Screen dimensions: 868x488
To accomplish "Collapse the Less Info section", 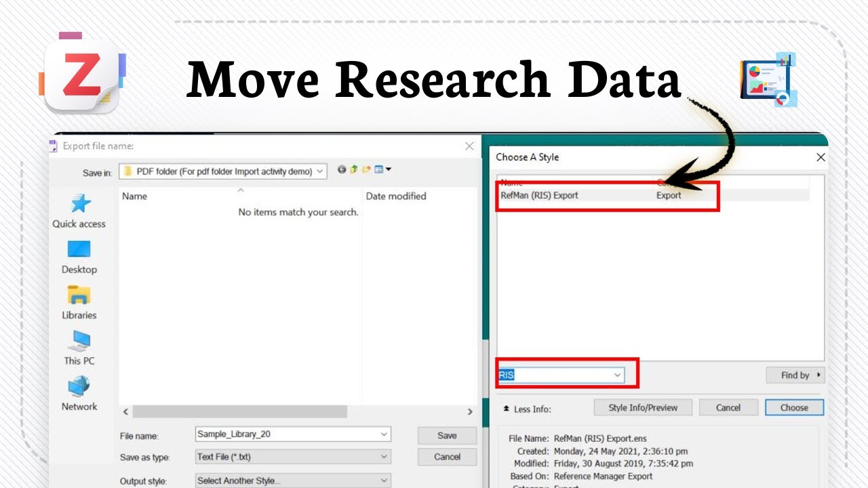I will pyautogui.click(x=528, y=409).
